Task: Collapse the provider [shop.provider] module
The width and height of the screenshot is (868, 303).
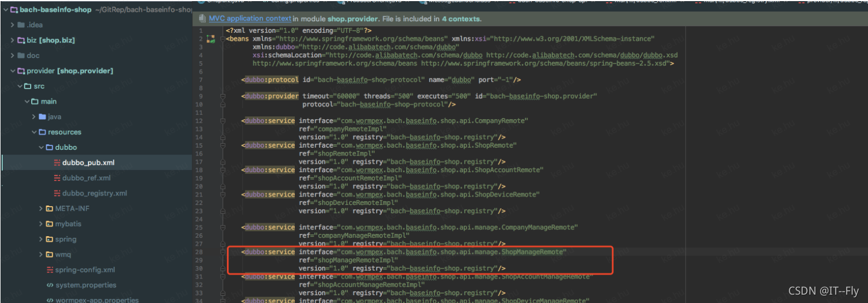Action: (x=12, y=71)
